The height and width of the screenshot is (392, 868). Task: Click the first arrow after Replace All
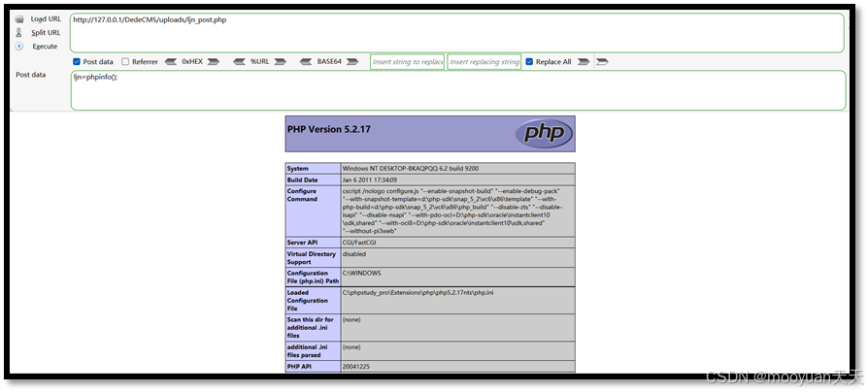tap(583, 62)
